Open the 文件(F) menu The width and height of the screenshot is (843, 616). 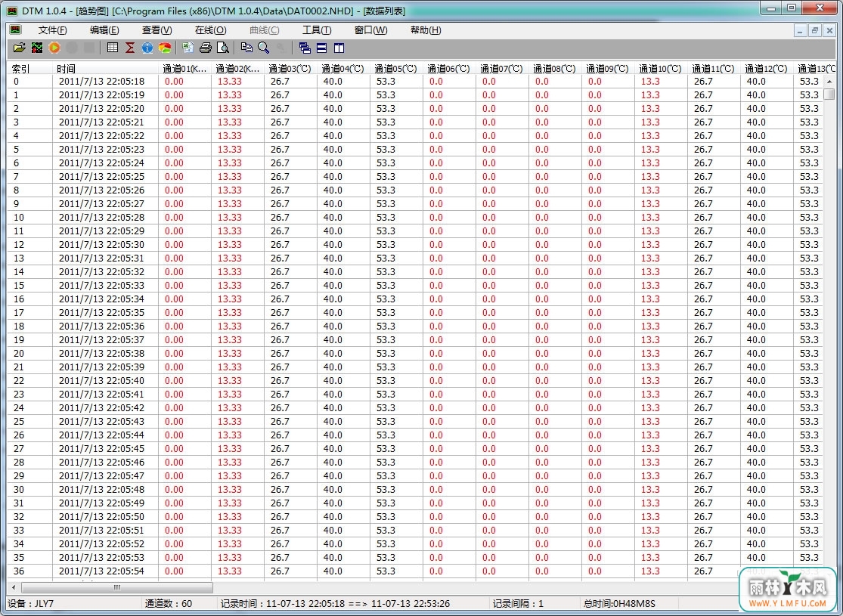point(53,30)
